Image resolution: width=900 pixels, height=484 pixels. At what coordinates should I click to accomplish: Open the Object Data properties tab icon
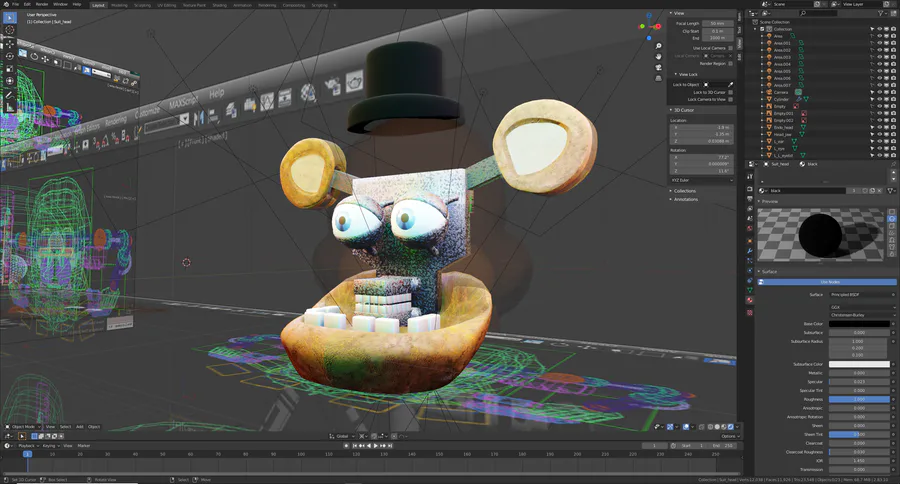(x=750, y=290)
